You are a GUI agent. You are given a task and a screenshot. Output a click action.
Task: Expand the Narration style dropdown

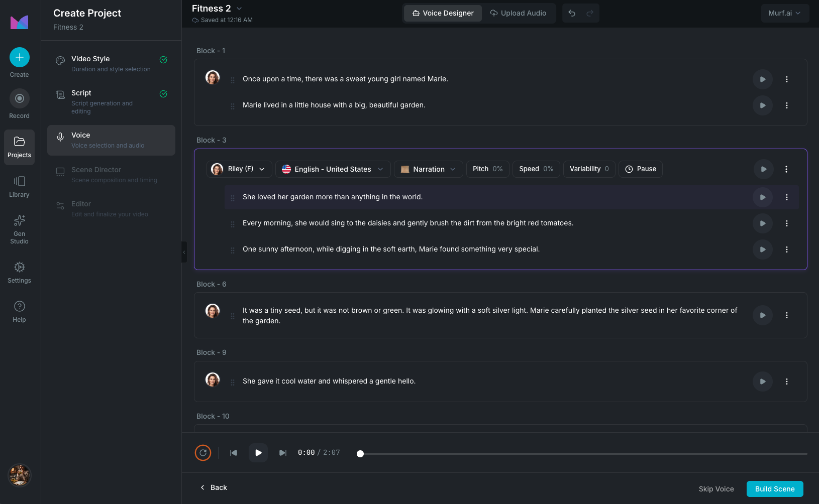(429, 169)
